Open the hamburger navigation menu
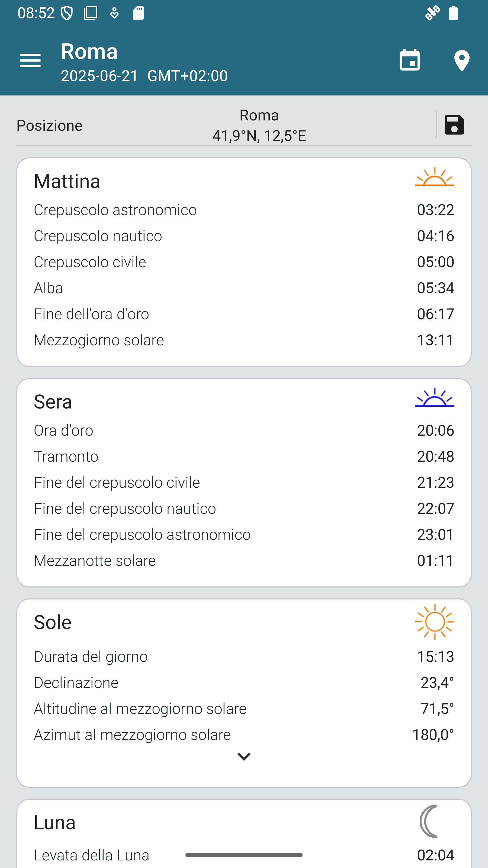Viewport: 488px width, 868px height. 30,61
